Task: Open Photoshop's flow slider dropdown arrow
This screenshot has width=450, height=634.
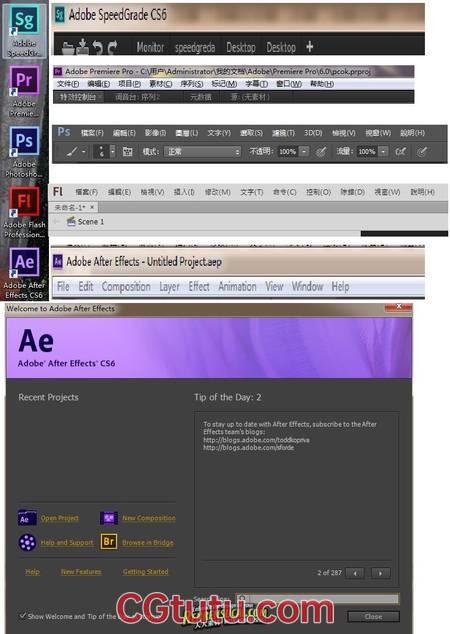Action: (383, 152)
